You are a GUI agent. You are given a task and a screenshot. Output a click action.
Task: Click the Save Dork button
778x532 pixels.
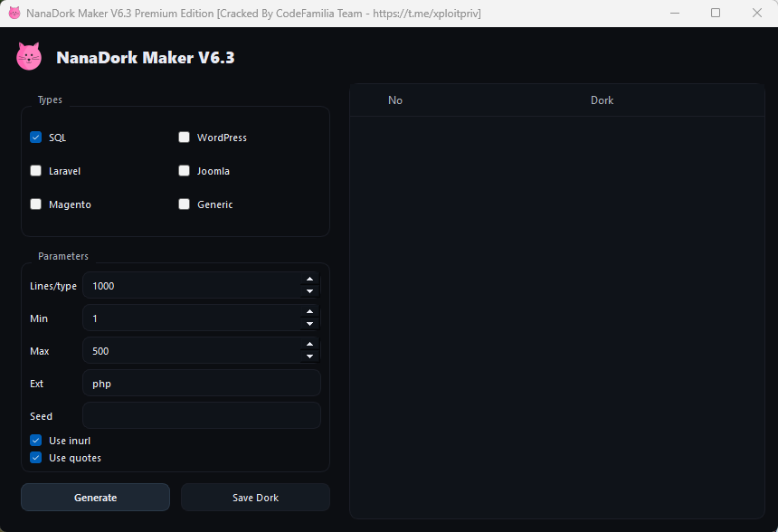click(255, 498)
